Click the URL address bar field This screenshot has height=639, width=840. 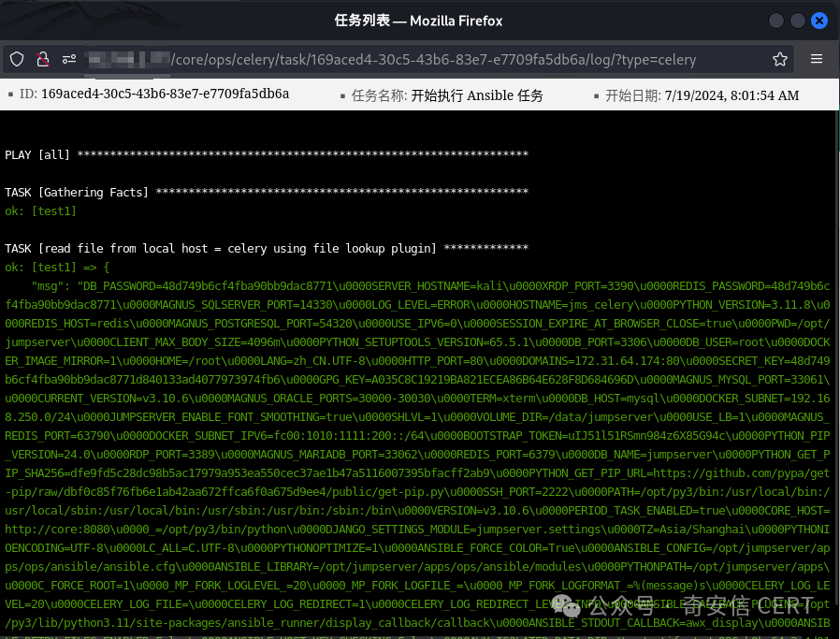click(x=398, y=59)
